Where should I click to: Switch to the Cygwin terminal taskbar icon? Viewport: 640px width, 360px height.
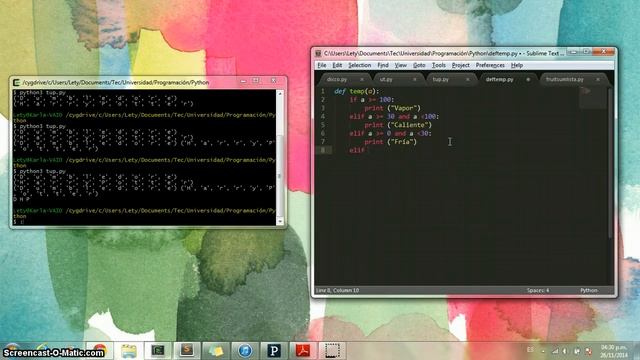click(x=158, y=351)
